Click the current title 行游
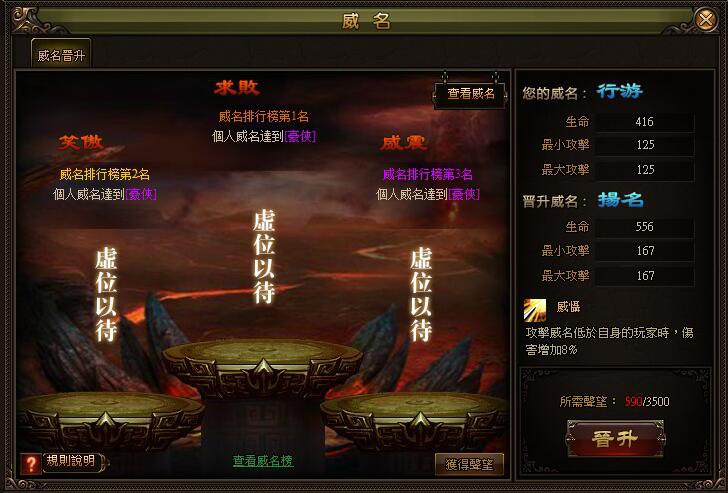The height and width of the screenshot is (493, 728). pyautogui.click(x=619, y=91)
